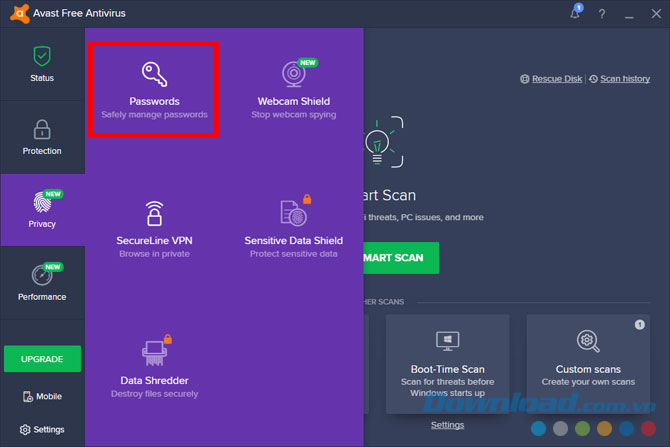Select the 'Browse in private' text

click(x=154, y=254)
